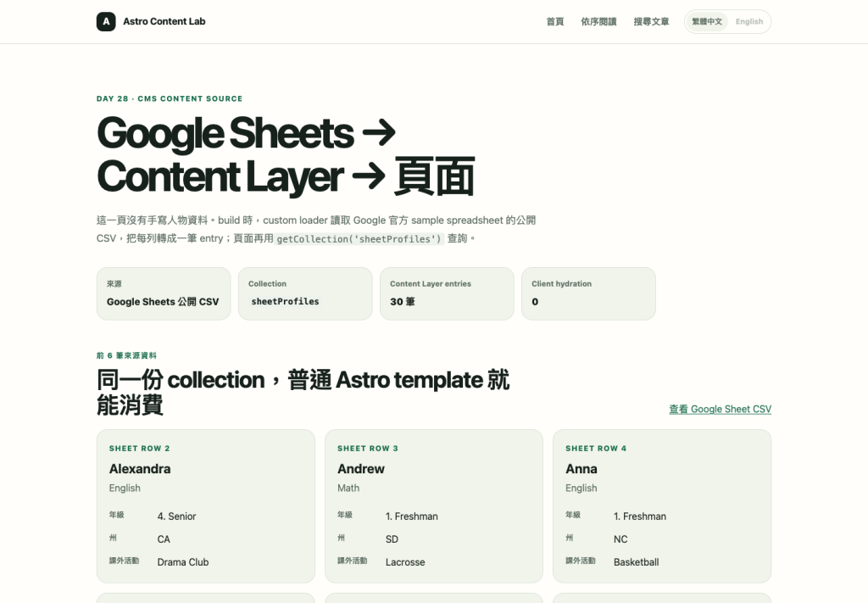This screenshot has width=868, height=603.
Task: Click the SD state value
Action: pyautogui.click(x=392, y=539)
